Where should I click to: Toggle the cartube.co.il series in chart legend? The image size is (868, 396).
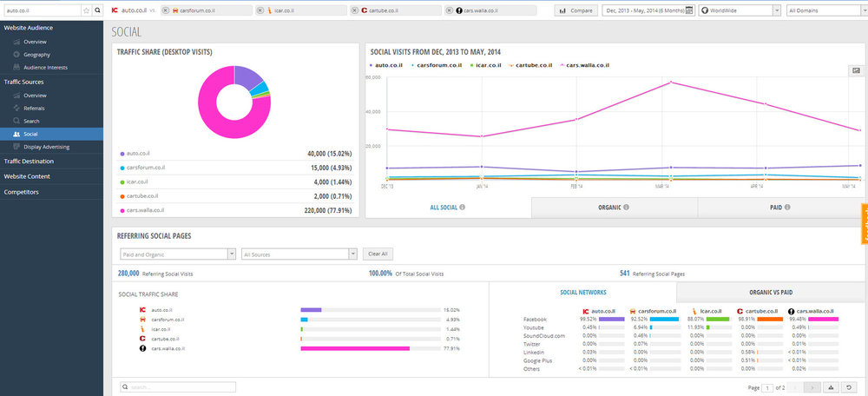point(529,65)
